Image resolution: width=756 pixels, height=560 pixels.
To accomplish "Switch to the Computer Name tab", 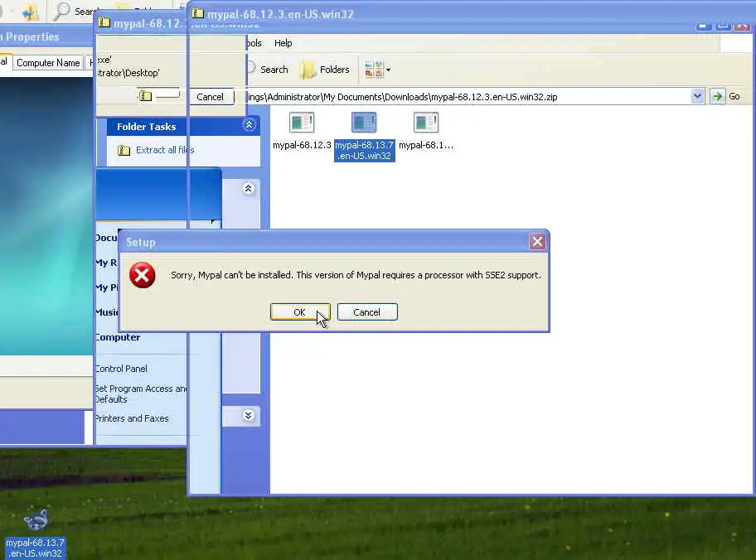I will pyautogui.click(x=48, y=63).
